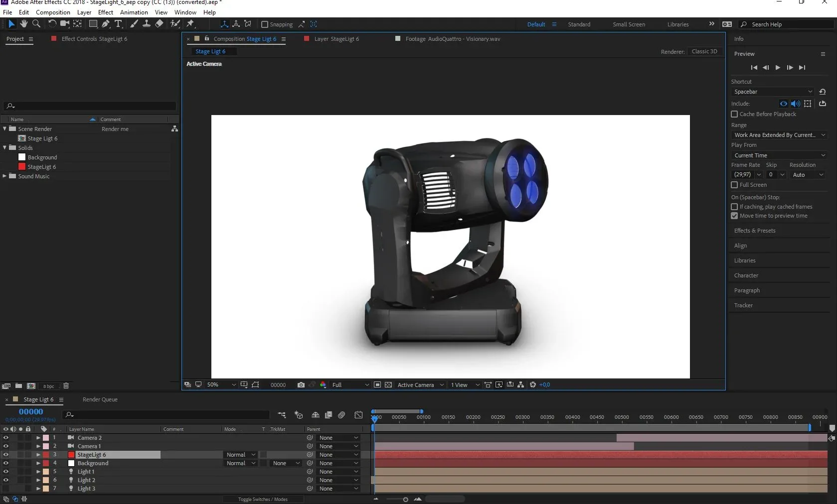Click the snapshot camera icon in viewer
The height and width of the screenshot is (504, 837).
tap(301, 385)
